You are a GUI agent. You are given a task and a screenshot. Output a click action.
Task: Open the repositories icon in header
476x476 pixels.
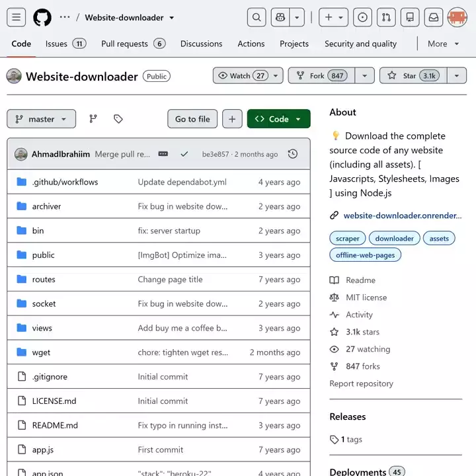pos(410,17)
